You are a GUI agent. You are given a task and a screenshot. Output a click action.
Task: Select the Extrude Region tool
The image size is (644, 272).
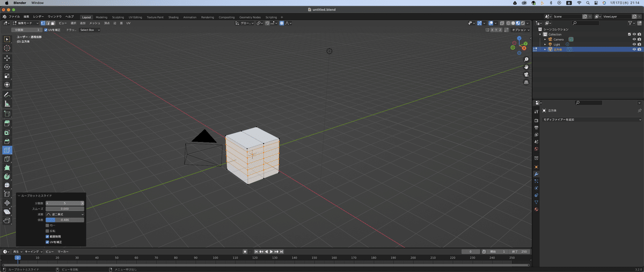click(7, 123)
